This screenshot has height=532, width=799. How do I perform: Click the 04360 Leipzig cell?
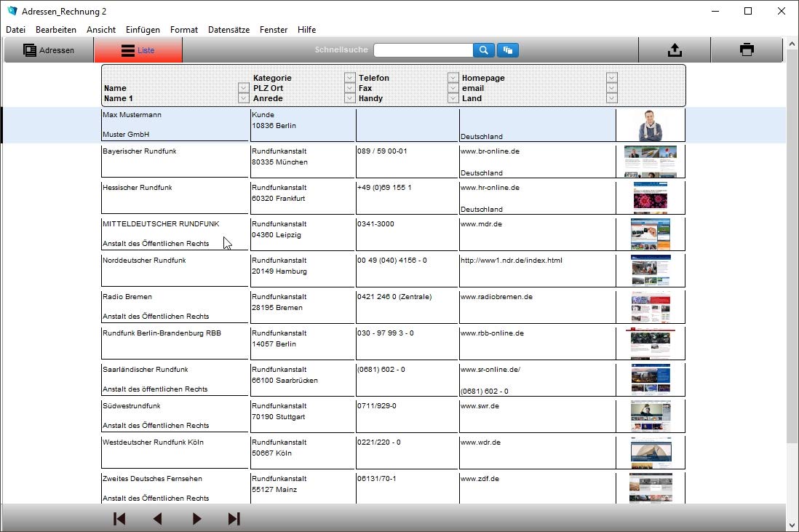click(277, 235)
